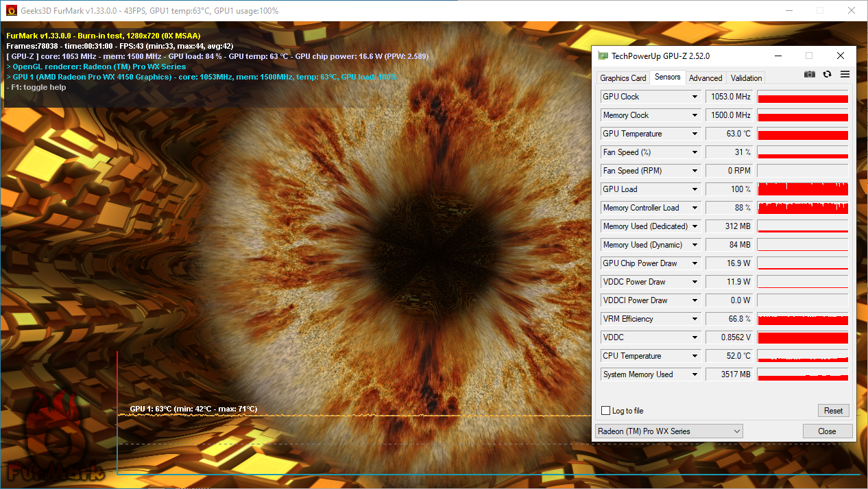The height and width of the screenshot is (489, 868).
Task: Click the Fan Speed value 0 RPM
Action: 730,171
